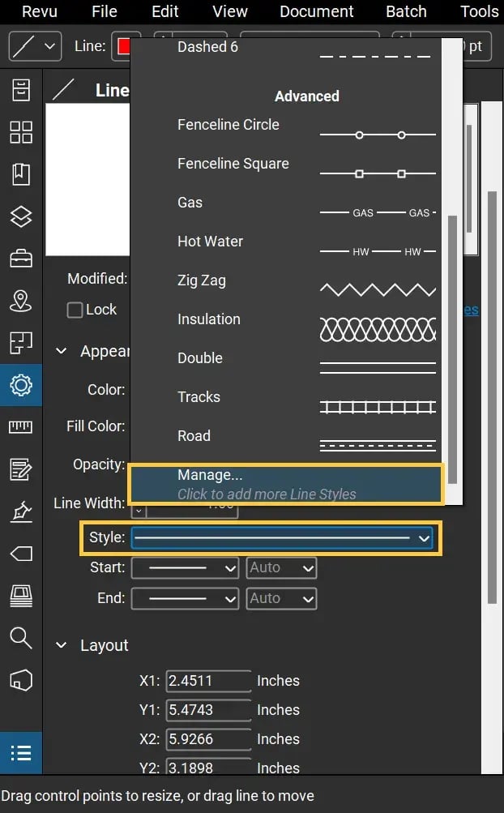504x813 pixels.
Task: Open the Tool Chest briefcase icon
Action: 21,259
